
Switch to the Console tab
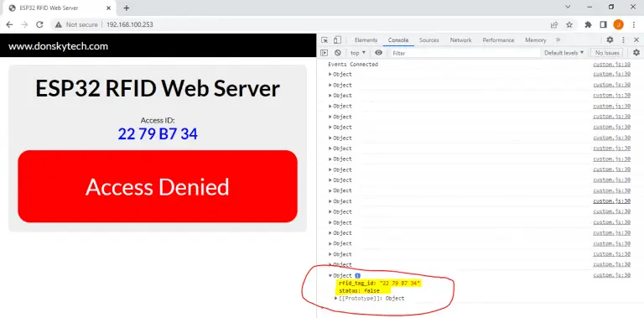[398, 39]
